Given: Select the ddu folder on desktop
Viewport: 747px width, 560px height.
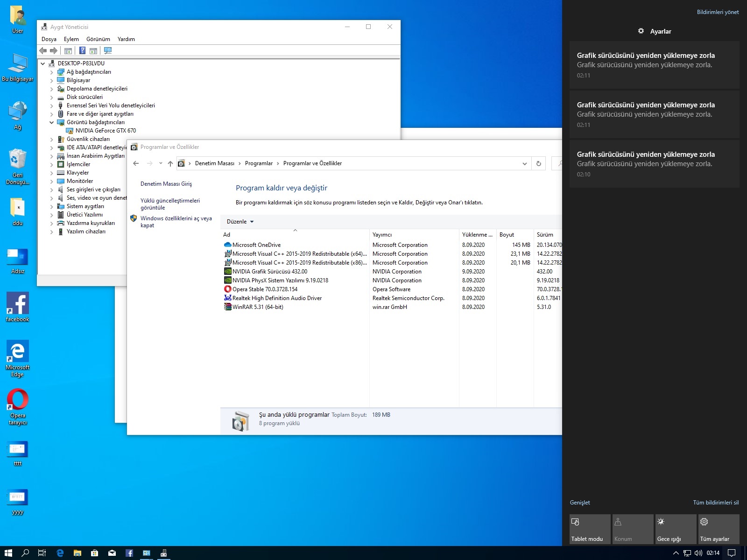Looking at the screenshot, I should pos(18,212).
